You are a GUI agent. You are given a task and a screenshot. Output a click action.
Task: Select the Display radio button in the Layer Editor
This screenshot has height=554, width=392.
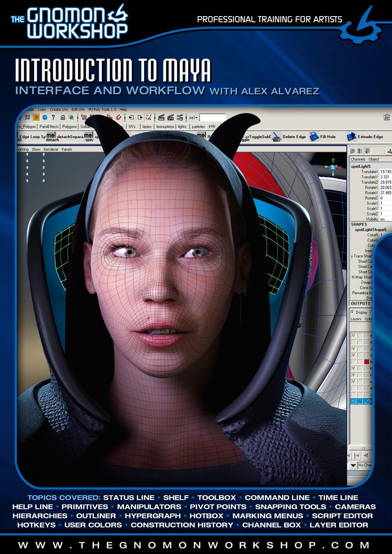coord(352,312)
